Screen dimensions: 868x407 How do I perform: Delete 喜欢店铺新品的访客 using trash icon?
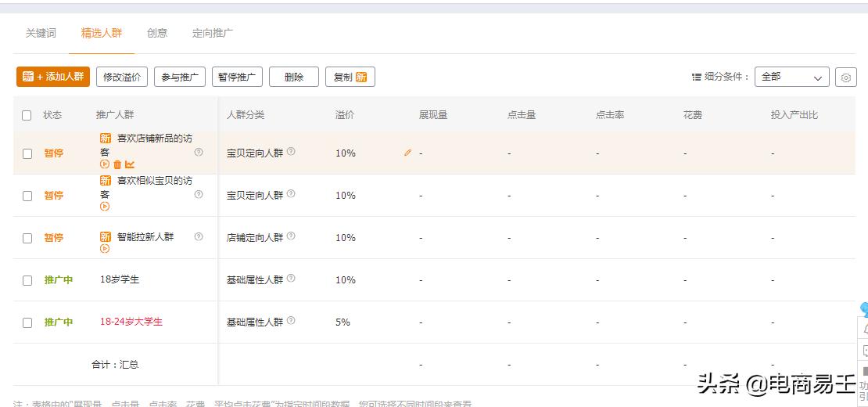pos(117,164)
